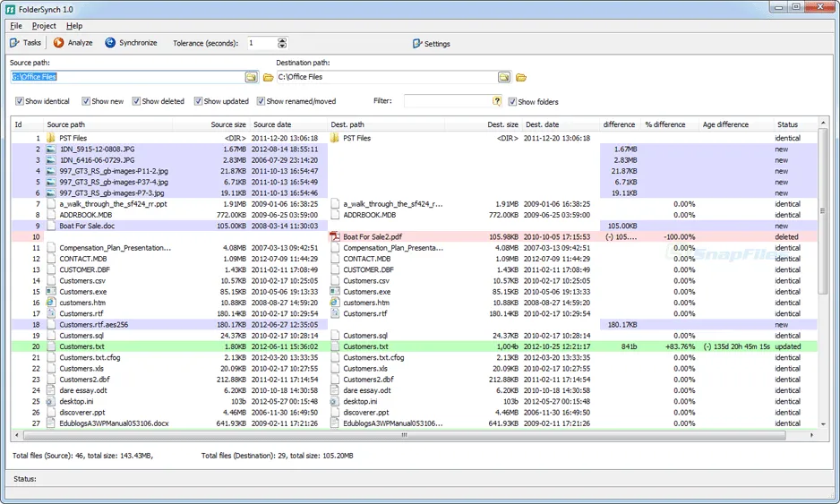The height and width of the screenshot is (504, 840).
Task: Open the Help menu
Action: [74, 26]
